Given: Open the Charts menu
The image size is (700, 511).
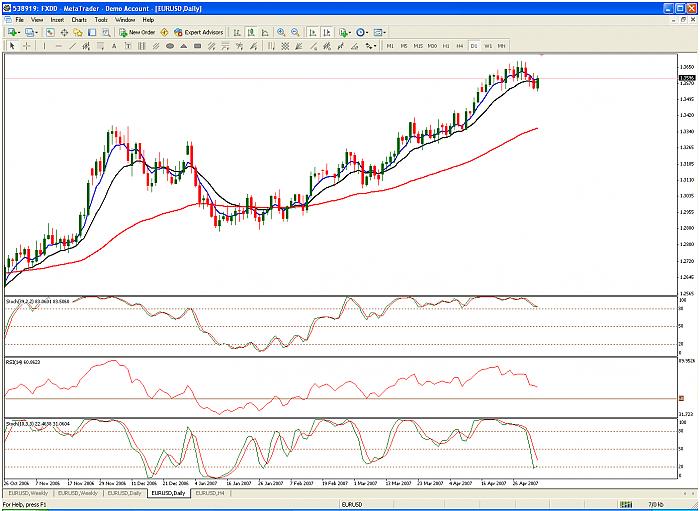Looking at the screenshot, I should point(79,20).
